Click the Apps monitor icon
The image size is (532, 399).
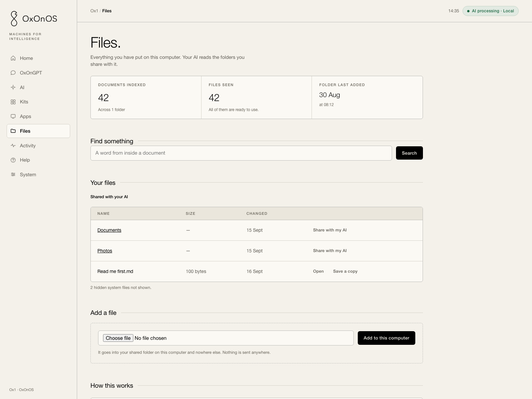[13, 116]
